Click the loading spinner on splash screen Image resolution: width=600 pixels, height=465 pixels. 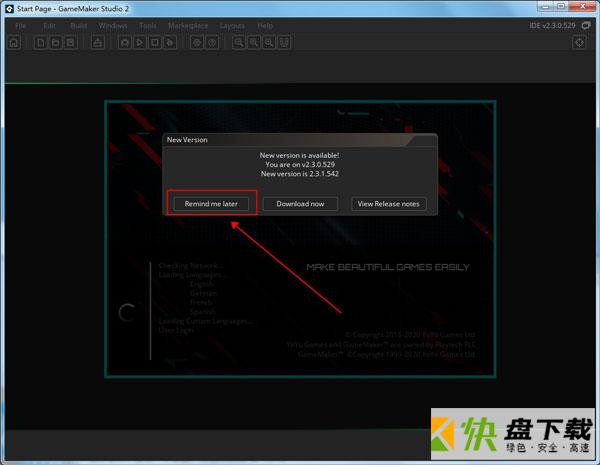[127, 312]
